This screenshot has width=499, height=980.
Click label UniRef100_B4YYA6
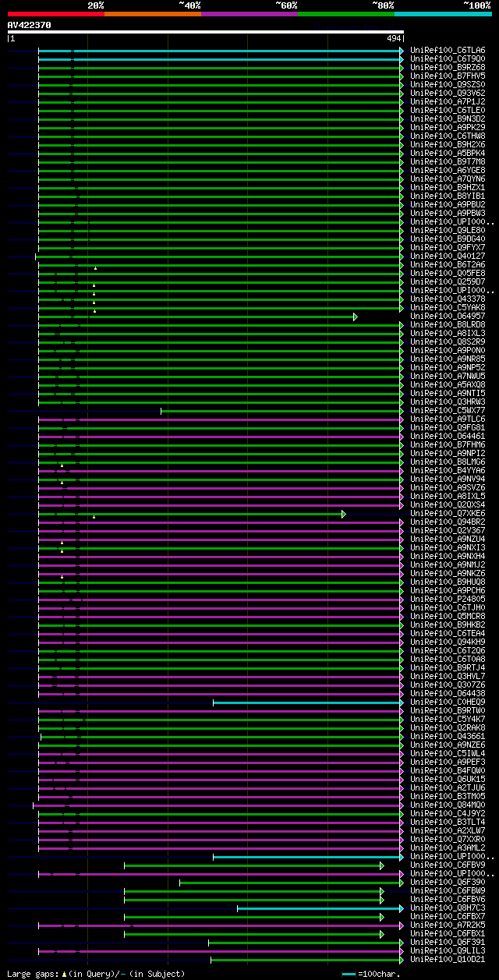click(448, 471)
